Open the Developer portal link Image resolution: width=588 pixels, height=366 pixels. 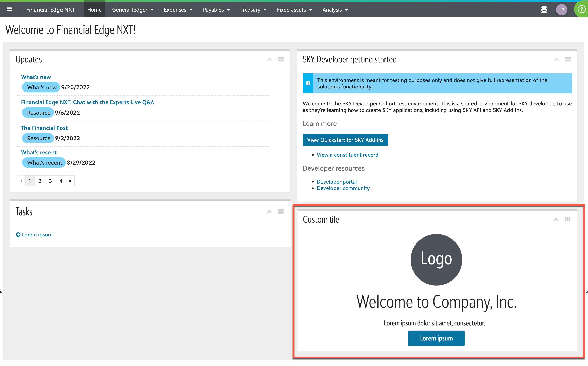336,182
